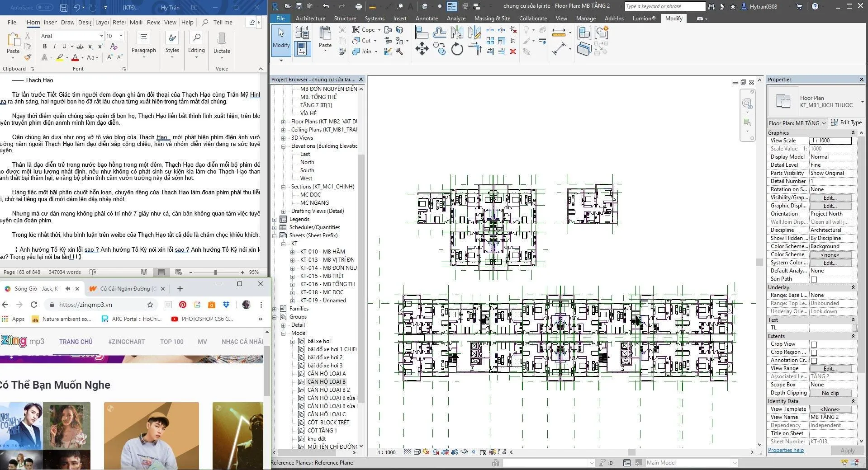868x470 pixels.
Task: Open the #ZINGCHART tab on Zing MP3
Action: 126,342
